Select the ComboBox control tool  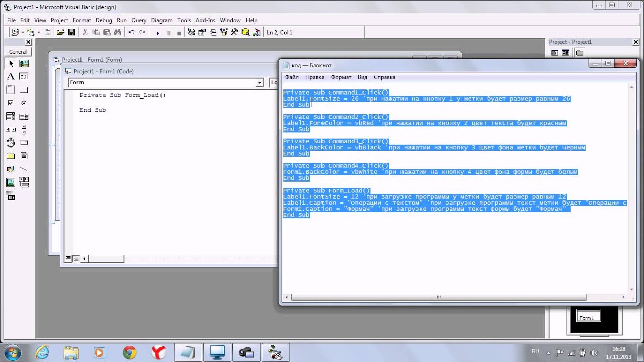pyautogui.click(x=11, y=117)
